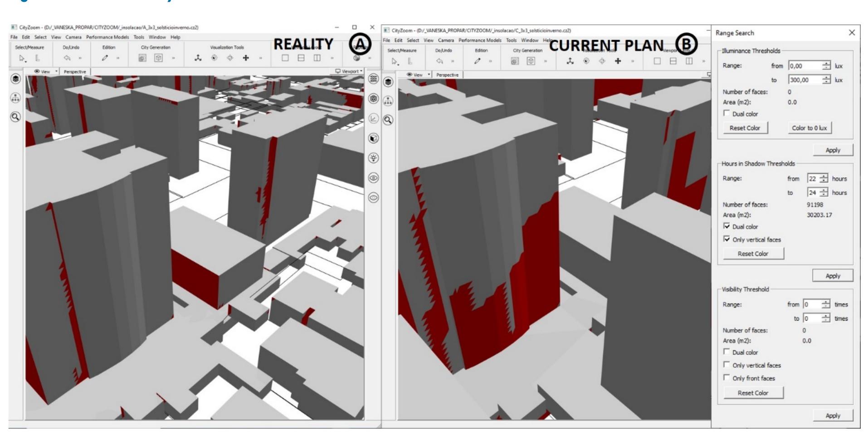Expand City Generation overflow in C_3x3 window
The image size is (868, 435).
[x=546, y=61]
